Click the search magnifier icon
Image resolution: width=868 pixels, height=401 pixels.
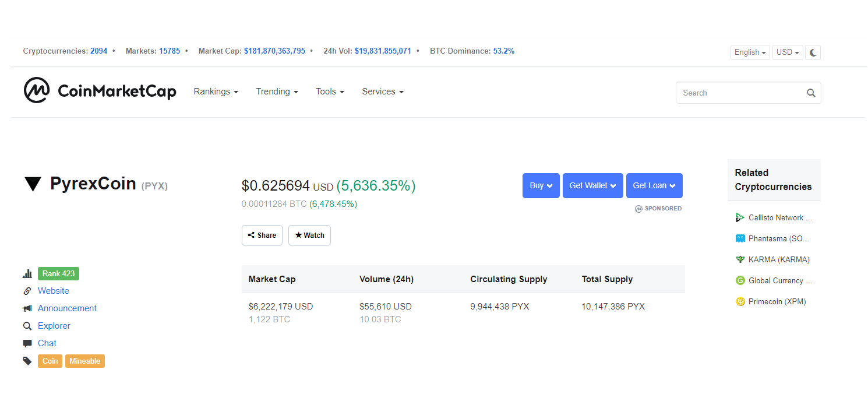point(811,93)
